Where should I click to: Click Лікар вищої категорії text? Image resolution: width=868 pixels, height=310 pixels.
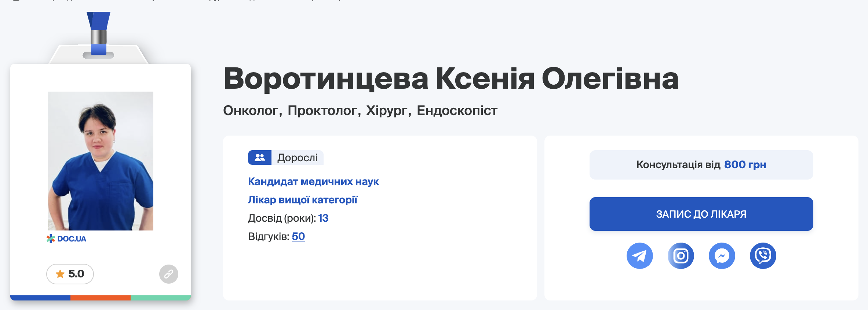point(303,200)
